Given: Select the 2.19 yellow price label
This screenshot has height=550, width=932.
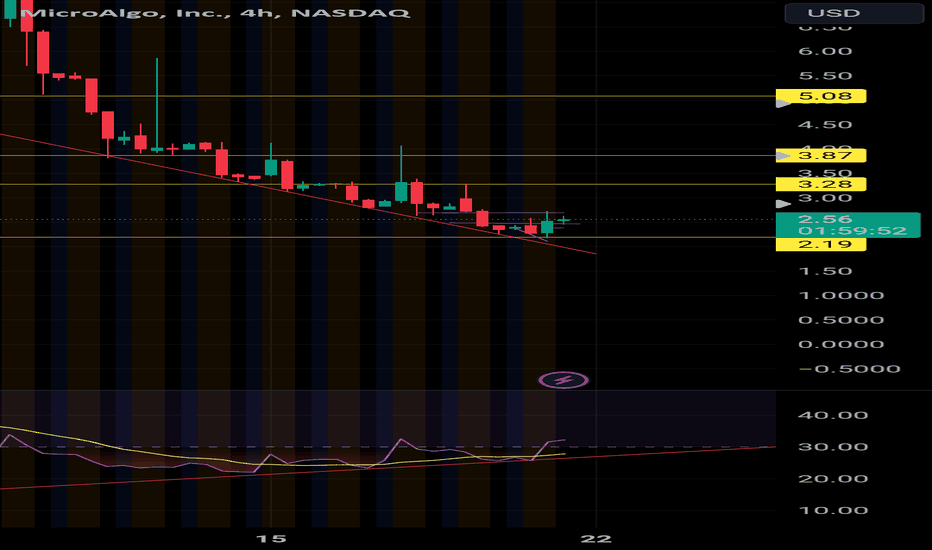Looking at the screenshot, I should (821, 244).
